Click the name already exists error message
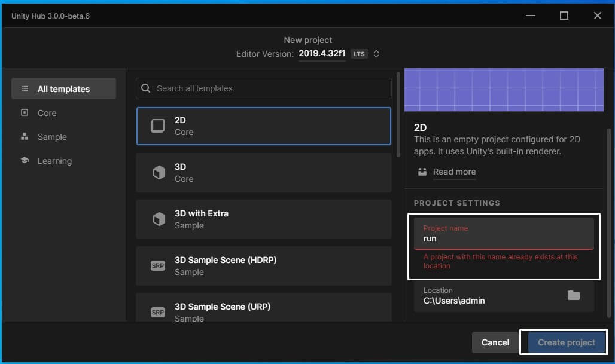615x364 pixels. click(x=500, y=261)
